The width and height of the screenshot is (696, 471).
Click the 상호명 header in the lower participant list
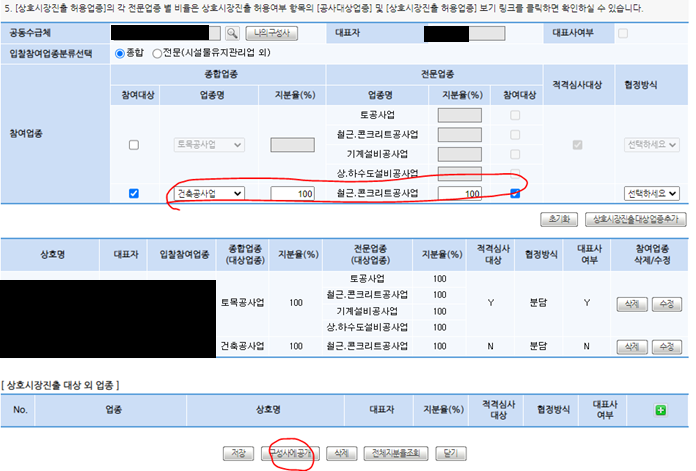click(52, 254)
